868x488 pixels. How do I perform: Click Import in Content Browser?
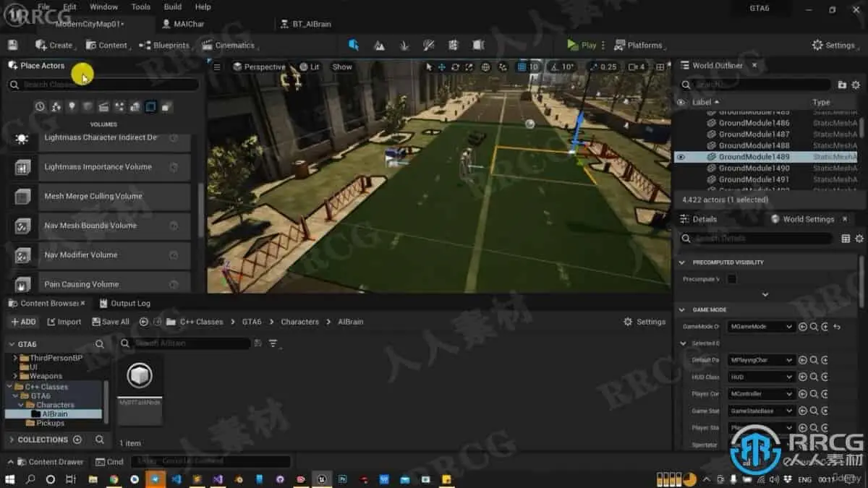tap(64, 322)
